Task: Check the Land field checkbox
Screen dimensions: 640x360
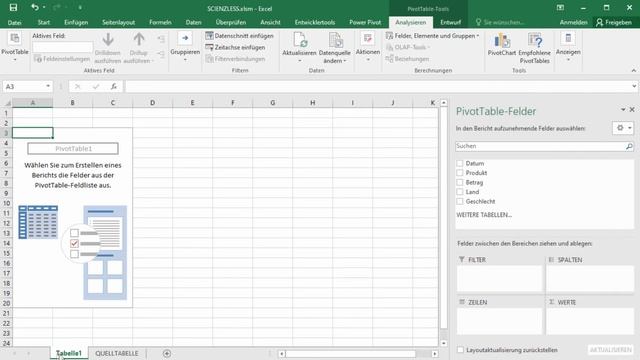Action: click(x=460, y=192)
